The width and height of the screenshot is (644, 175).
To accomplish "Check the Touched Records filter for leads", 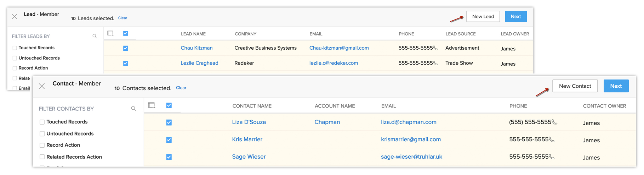I will (15, 48).
